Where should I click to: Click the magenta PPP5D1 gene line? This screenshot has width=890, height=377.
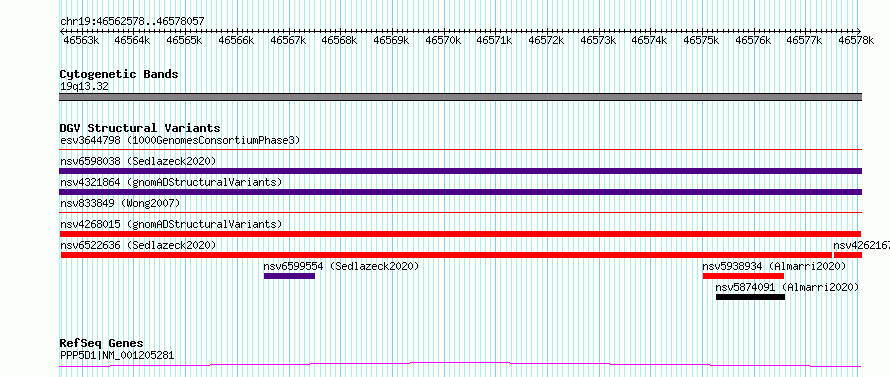tap(460, 365)
